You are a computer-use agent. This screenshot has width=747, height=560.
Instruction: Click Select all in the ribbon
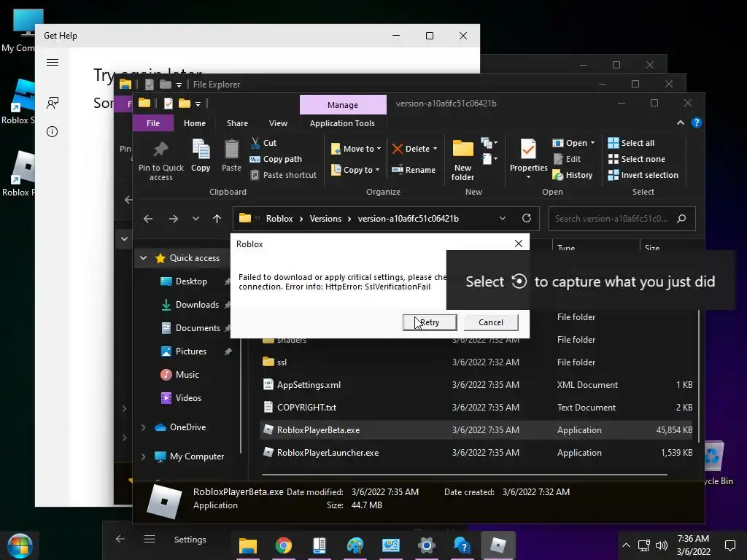coord(631,143)
